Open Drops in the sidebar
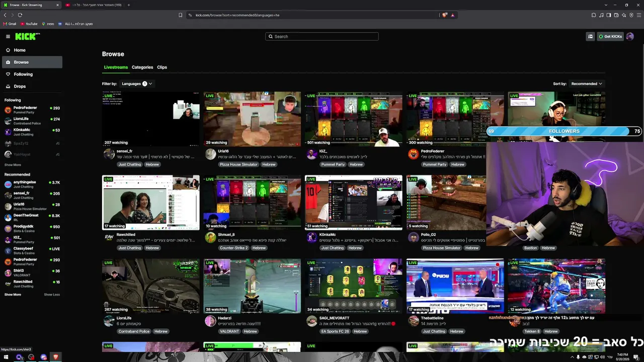 coord(32,86)
